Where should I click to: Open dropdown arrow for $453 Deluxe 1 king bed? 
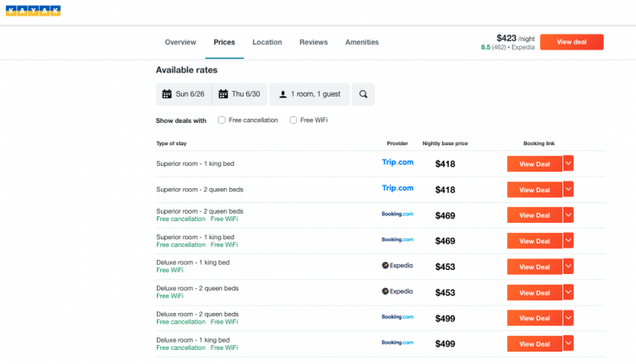(x=568, y=267)
